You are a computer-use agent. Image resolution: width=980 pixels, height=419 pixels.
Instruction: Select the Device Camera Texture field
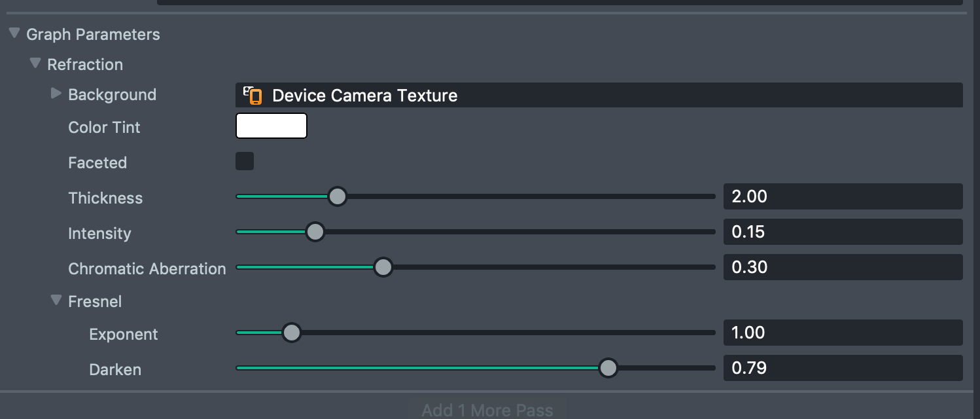pos(599,95)
